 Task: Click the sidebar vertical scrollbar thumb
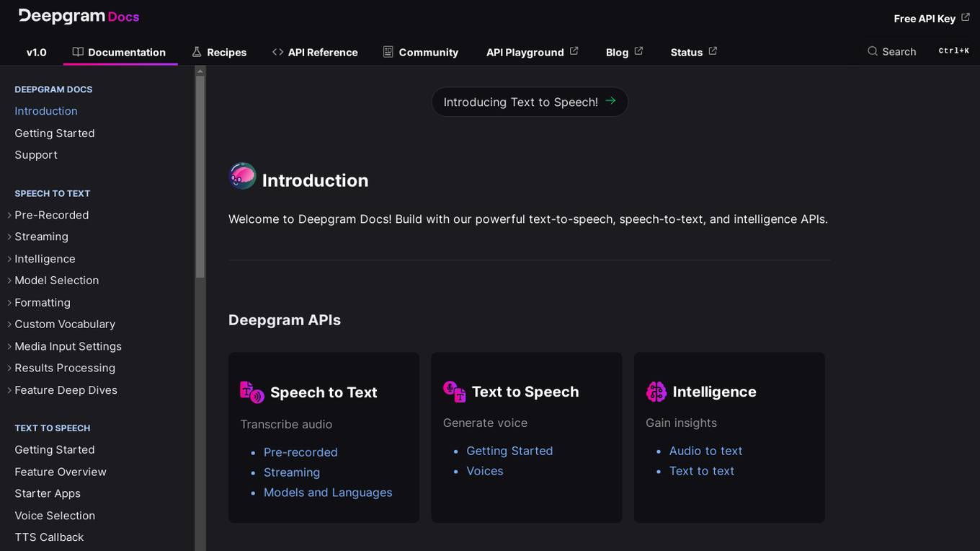pyautogui.click(x=200, y=177)
